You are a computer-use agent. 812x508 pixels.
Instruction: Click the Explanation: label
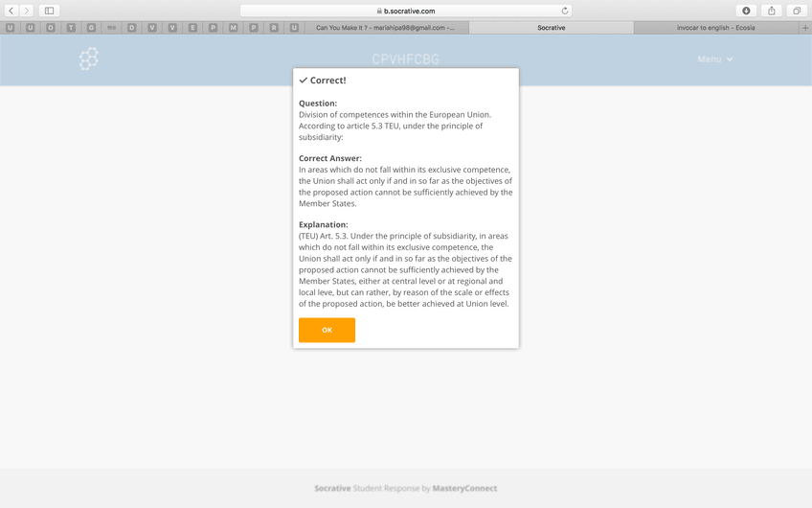pos(324,224)
